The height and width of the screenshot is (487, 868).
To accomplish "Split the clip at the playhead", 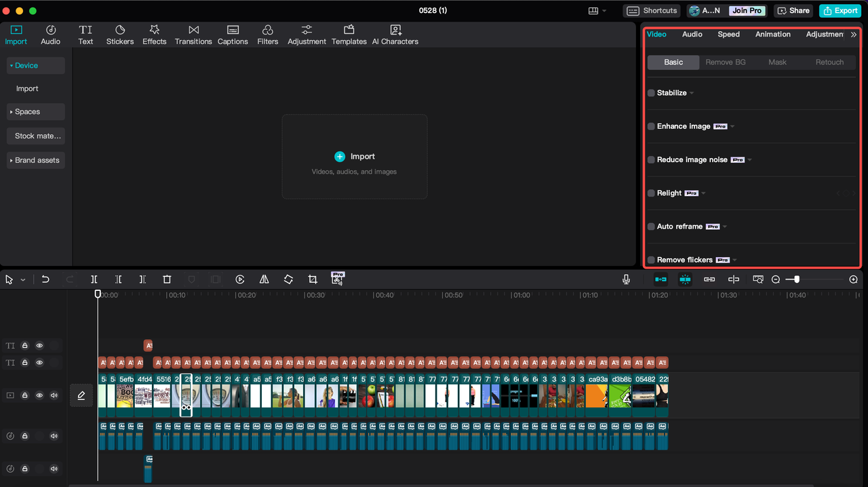I will tap(94, 279).
